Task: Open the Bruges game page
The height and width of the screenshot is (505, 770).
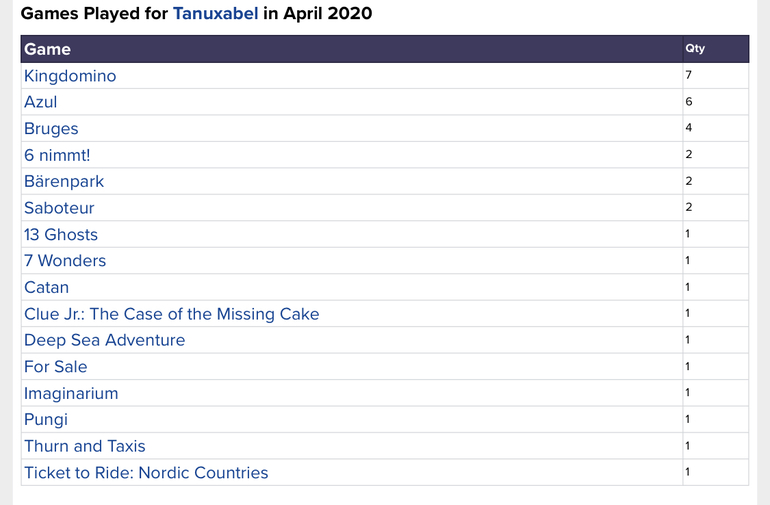Action: pyautogui.click(x=51, y=129)
